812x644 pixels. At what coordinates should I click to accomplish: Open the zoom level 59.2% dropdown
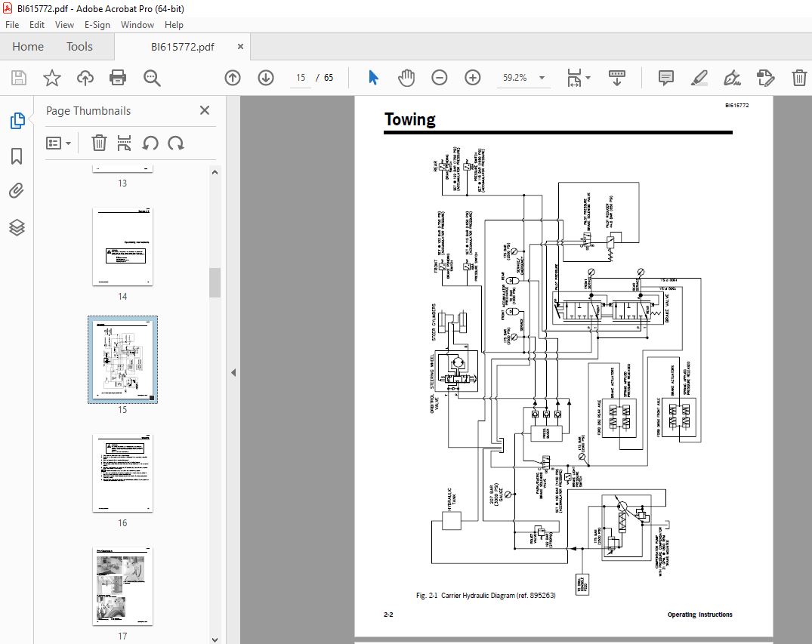click(x=542, y=78)
